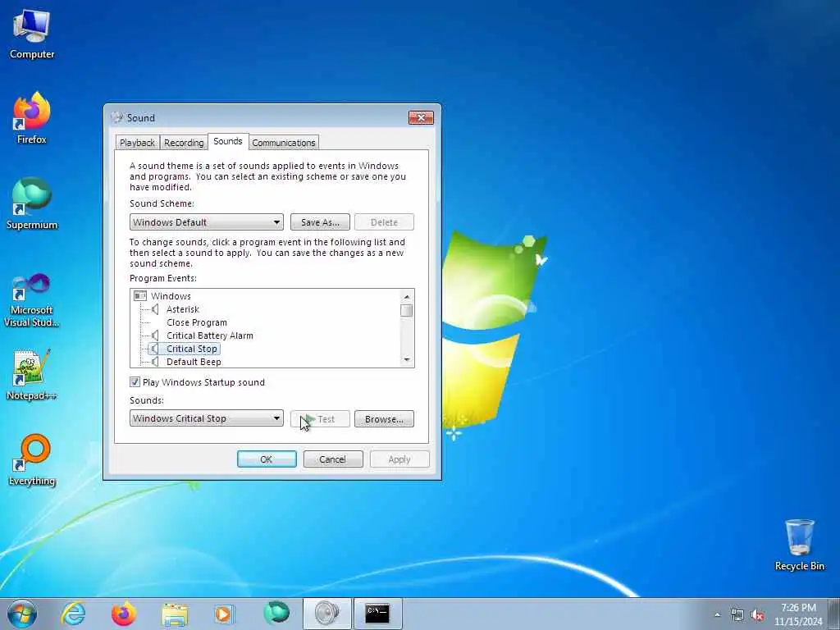
Task: Select the Recycle Bin icon
Action: pos(799,545)
